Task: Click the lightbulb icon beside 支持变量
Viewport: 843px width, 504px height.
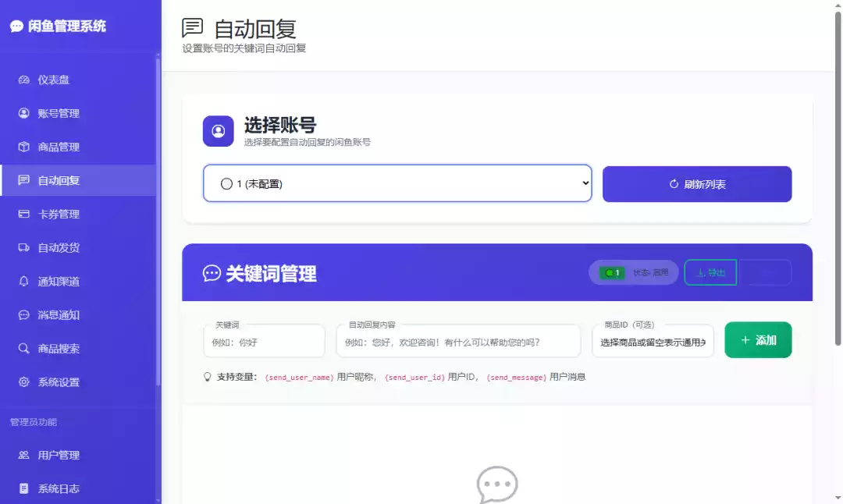Action: tap(207, 377)
